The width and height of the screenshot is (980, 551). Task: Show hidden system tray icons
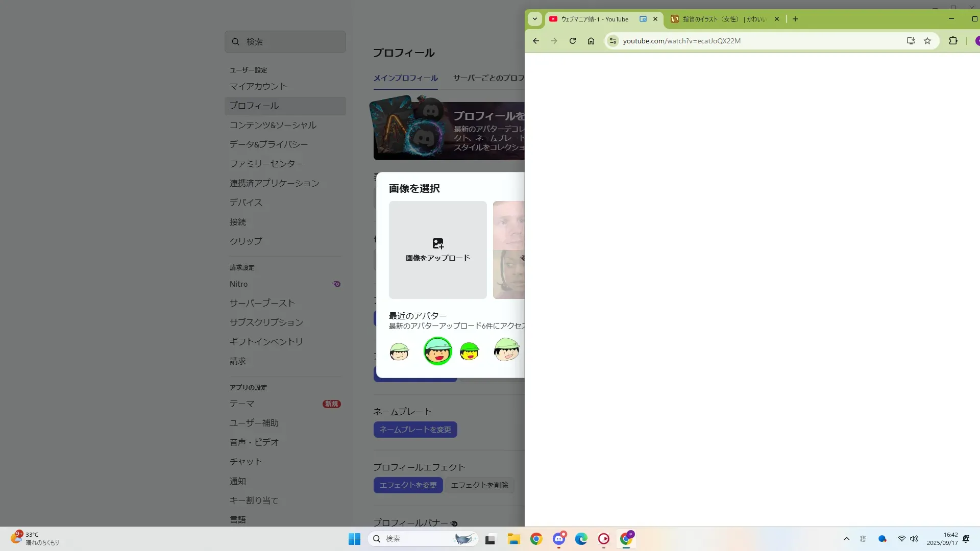[846, 539]
